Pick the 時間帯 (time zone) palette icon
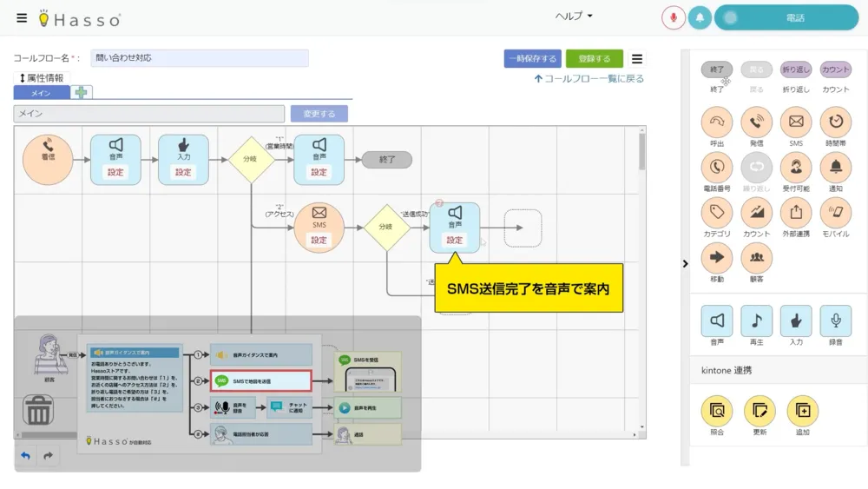The image size is (868, 489). coord(836,122)
